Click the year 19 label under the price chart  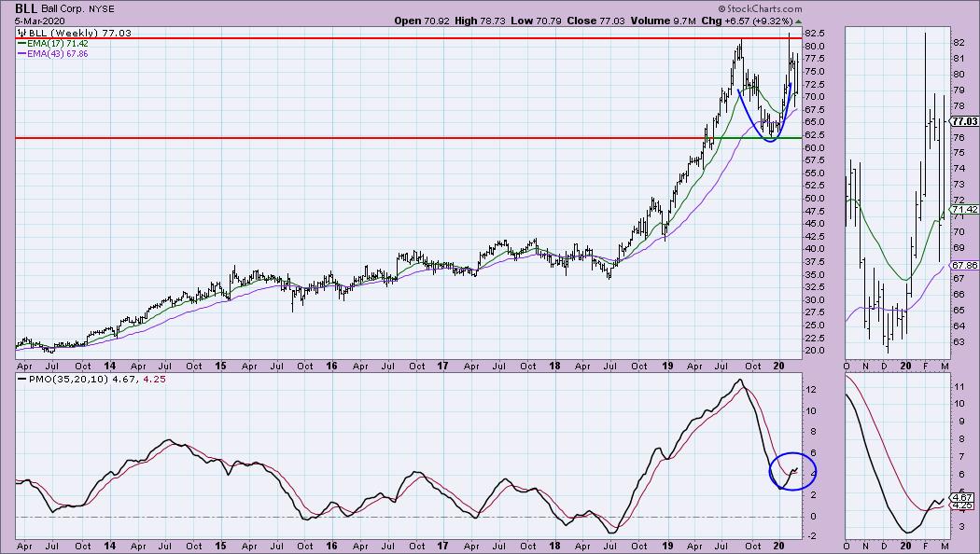667,366
